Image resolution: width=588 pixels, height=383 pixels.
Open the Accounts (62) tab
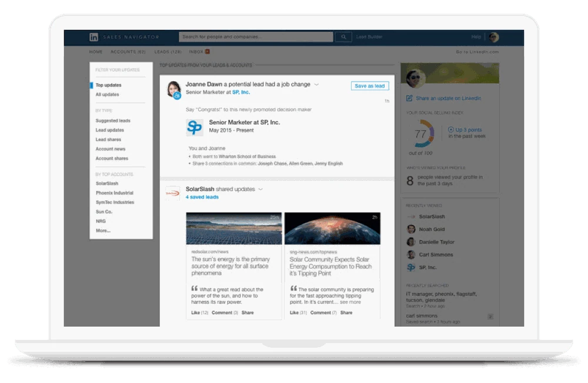[x=128, y=52]
